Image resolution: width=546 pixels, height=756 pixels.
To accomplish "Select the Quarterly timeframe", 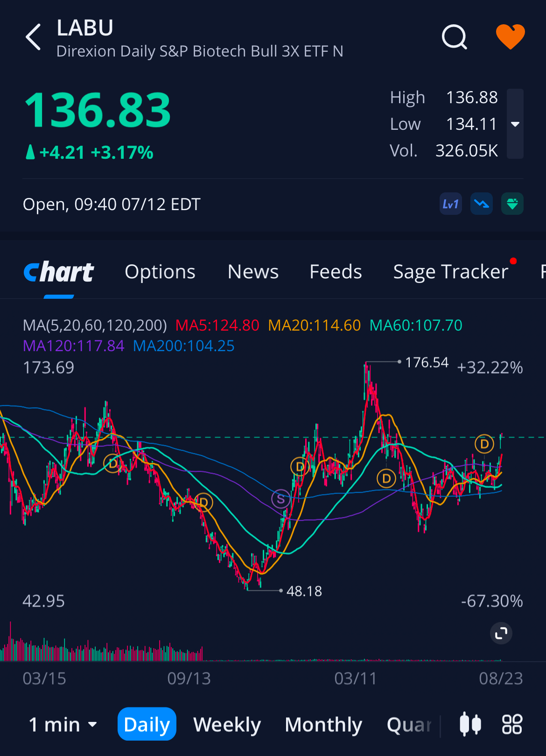I will tap(410, 724).
